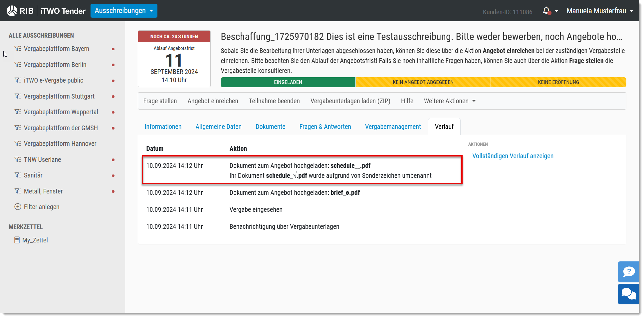Viewport: 644px width, 318px height.
Task: Select Vergabeplattform der GMSH filter
Action: coord(61,128)
